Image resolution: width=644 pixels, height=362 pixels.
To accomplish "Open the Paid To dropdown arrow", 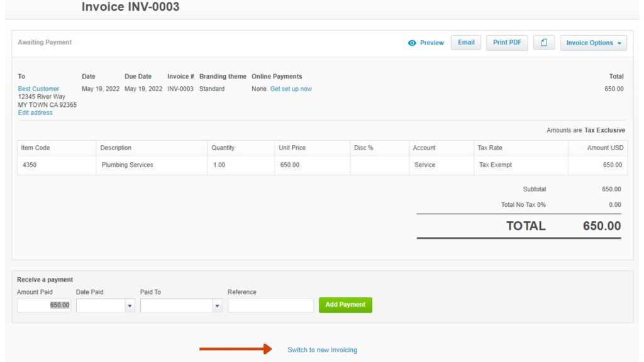I will tap(217, 305).
